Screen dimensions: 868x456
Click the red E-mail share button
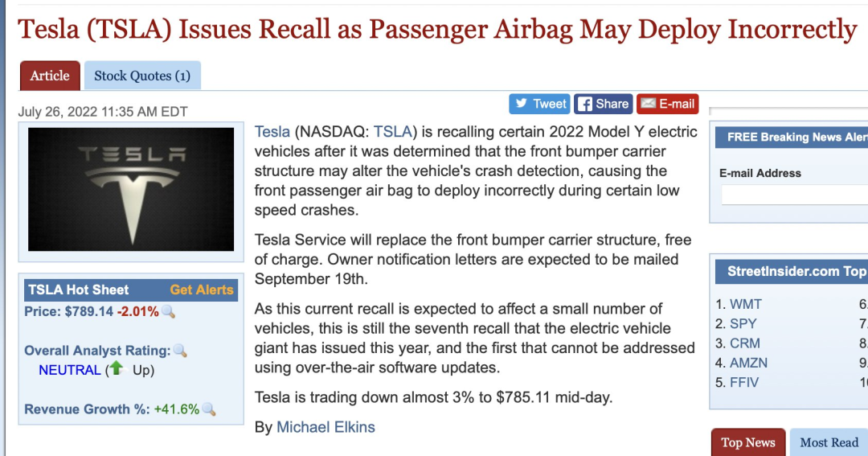tap(668, 104)
